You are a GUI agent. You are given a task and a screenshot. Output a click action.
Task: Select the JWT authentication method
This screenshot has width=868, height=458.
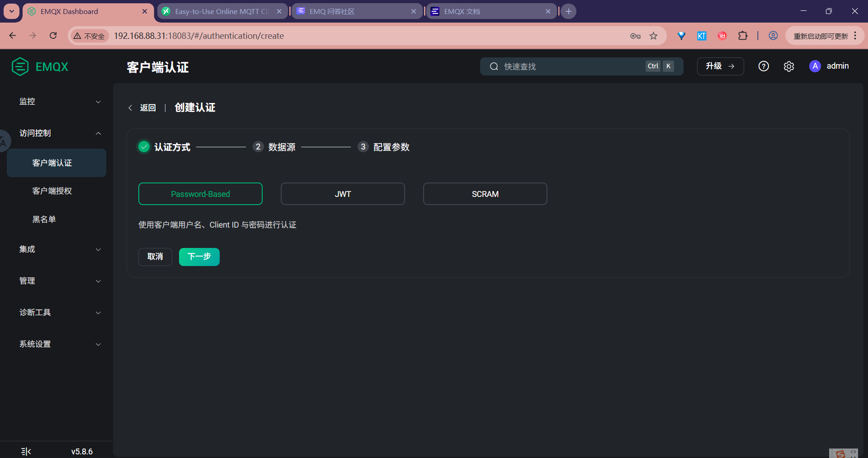pyautogui.click(x=343, y=194)
